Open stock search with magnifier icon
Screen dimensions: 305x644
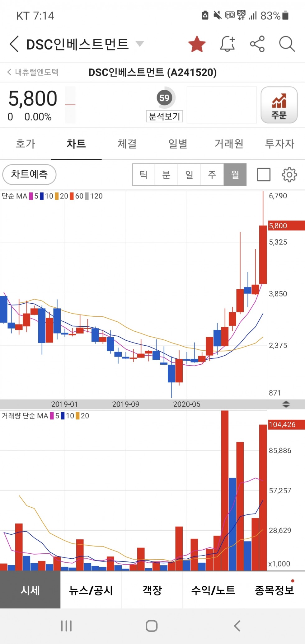pyautogui.click(x=287, y=44)
